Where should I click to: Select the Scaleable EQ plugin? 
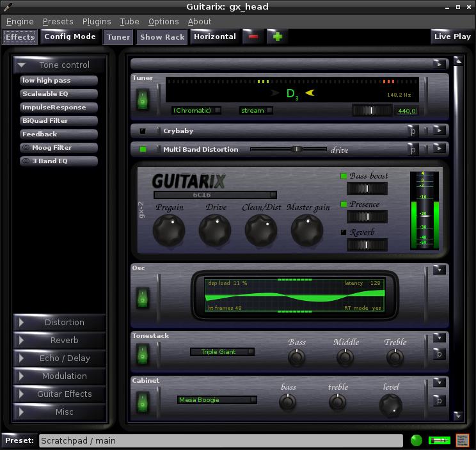[x=59, y=94]
